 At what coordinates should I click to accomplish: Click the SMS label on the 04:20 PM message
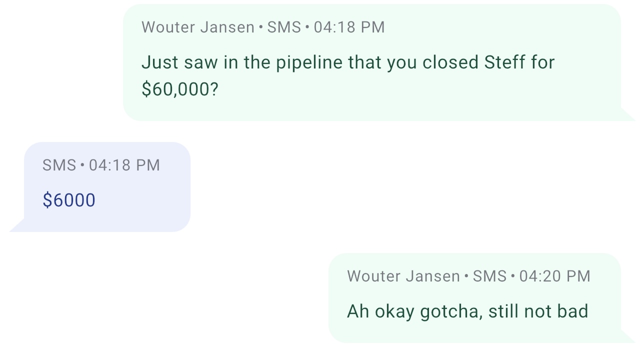coord(489,276)
